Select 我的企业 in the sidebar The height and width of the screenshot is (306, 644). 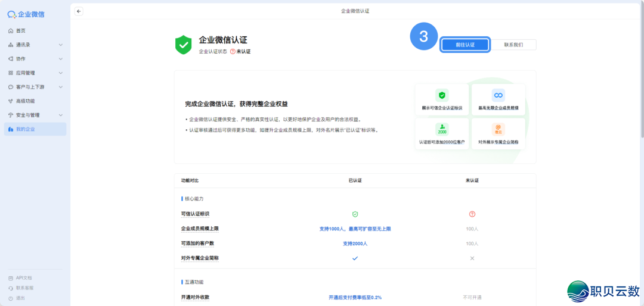35,129
